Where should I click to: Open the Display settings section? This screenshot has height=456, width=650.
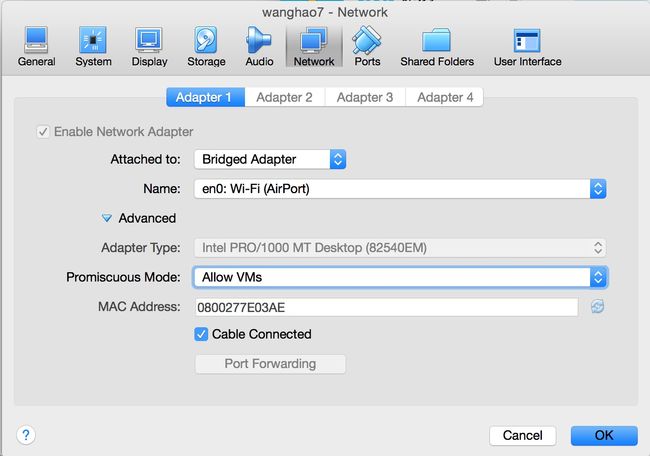click(x=149, y=46)
